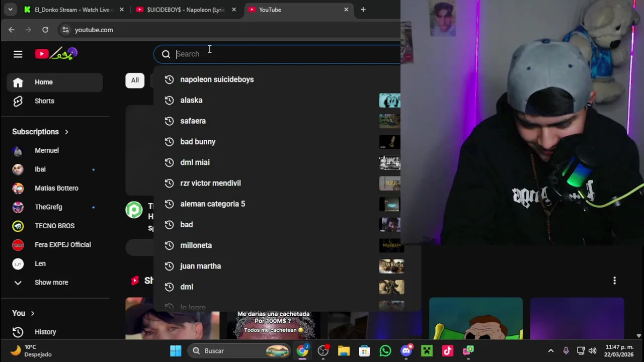
Task: Open File Explorer from the taskbar
Action: tap(344, 350)
